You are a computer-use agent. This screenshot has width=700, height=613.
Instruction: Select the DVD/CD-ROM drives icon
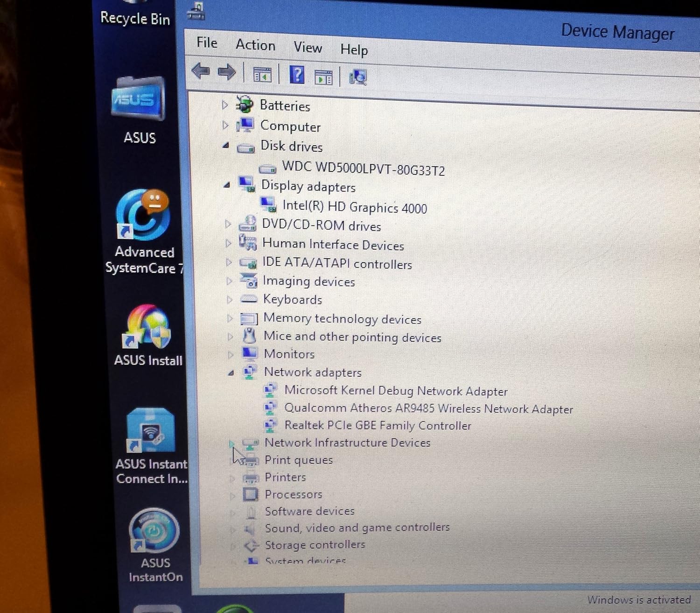coord(248,224)
